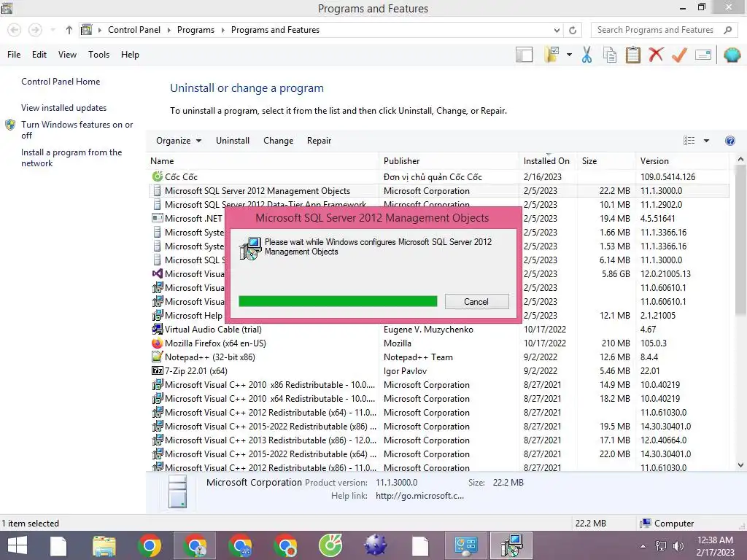Click the green installation progress bar
747x560 pixels.
(338, 301)
